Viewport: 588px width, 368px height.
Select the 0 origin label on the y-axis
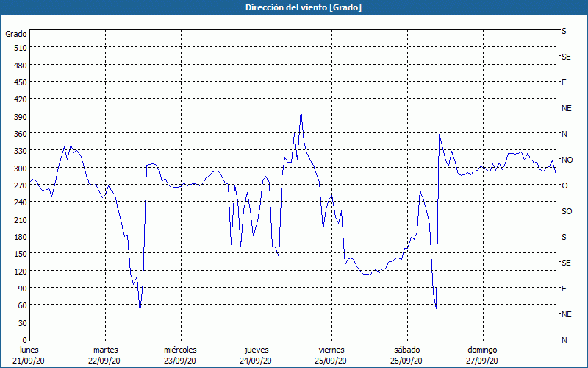(25, 340)
